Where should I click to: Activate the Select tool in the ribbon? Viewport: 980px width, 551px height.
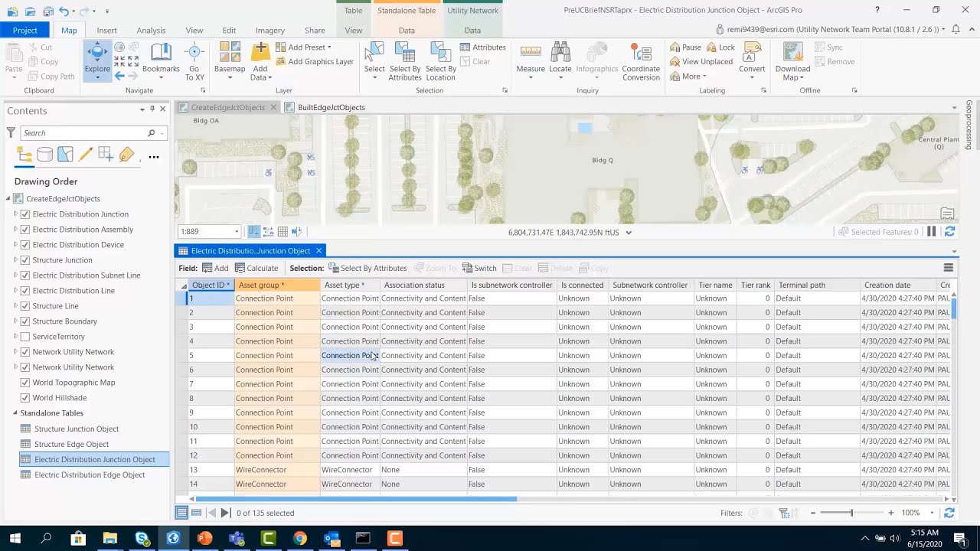click(x=374, y=61)
